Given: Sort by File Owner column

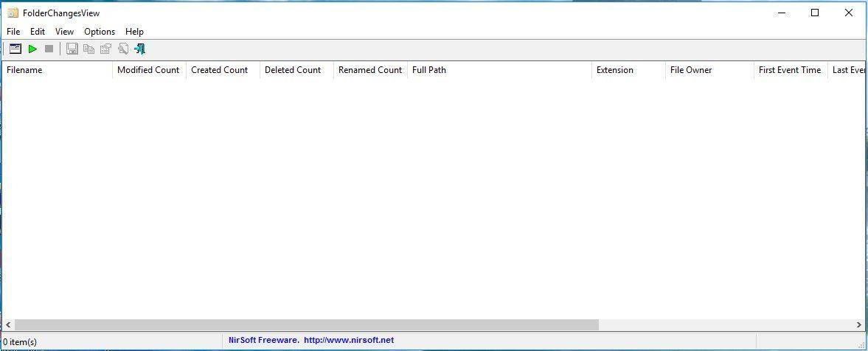Looking at the screenshot, I should (x=709, y=70).
